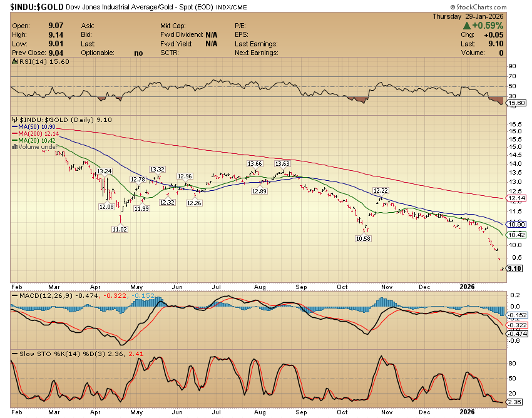The image size is (532, 418).
Task: Select the blue MA(50) legend line swatch
Action: tap(15, 126)
